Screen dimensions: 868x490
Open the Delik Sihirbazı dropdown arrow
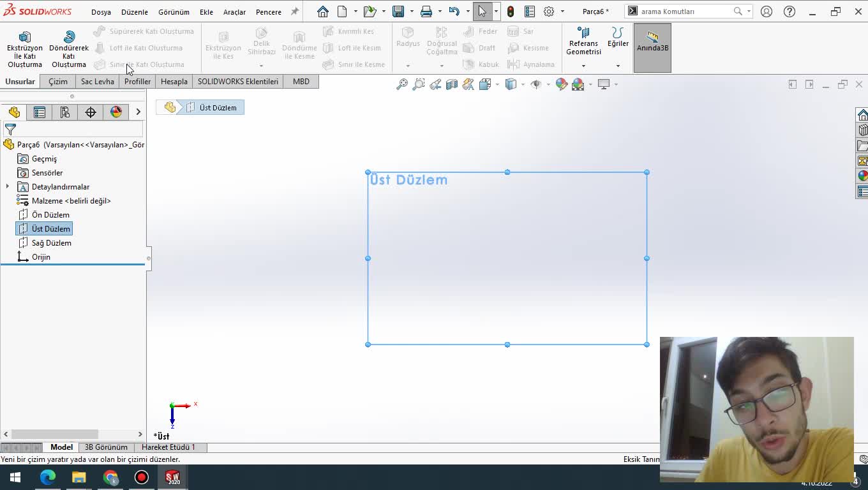[261, 66]
